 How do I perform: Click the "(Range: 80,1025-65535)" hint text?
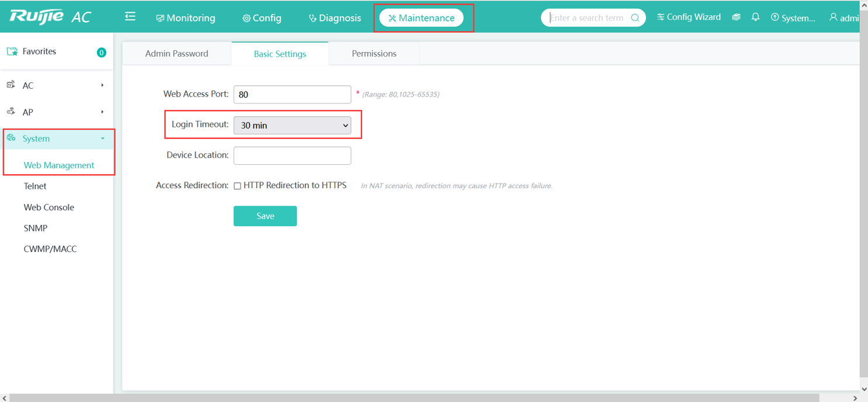pos(401,94)
